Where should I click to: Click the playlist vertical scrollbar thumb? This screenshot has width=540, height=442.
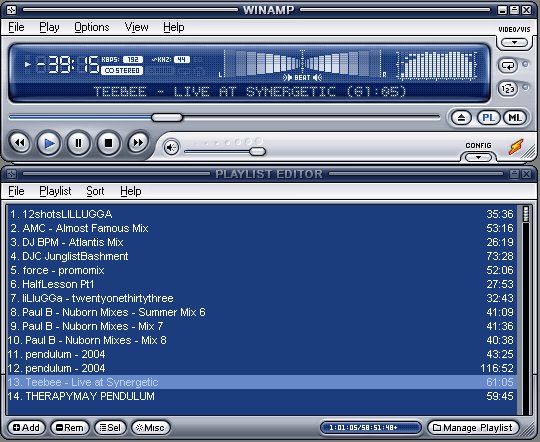click(526, 214)
